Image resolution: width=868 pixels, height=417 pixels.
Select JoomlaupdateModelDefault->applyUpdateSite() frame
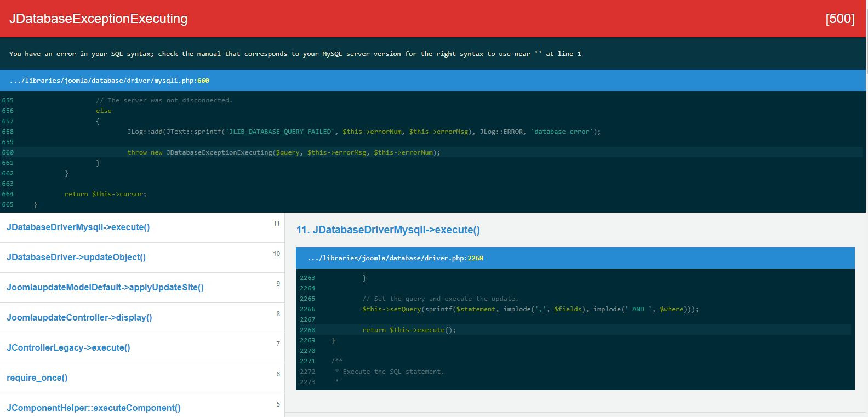[142, 288]
